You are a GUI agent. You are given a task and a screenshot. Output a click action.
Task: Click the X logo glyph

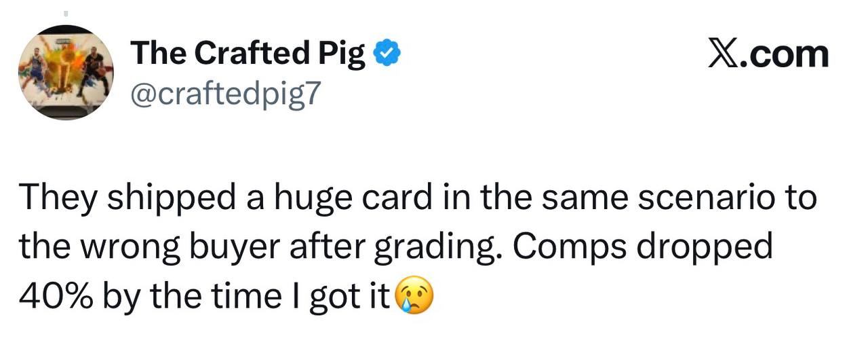(722, 54)
